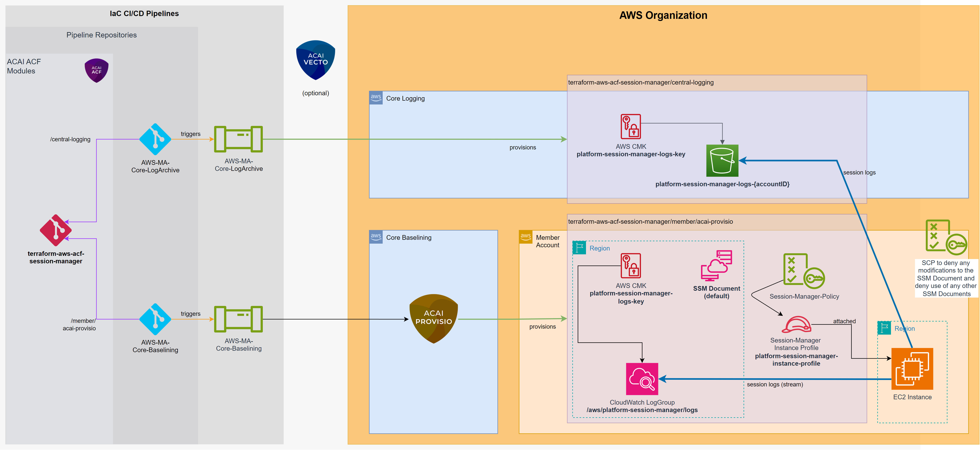
Task: Click the Member Account region's AWS CMK icon
Action: [x=630, y=266]
